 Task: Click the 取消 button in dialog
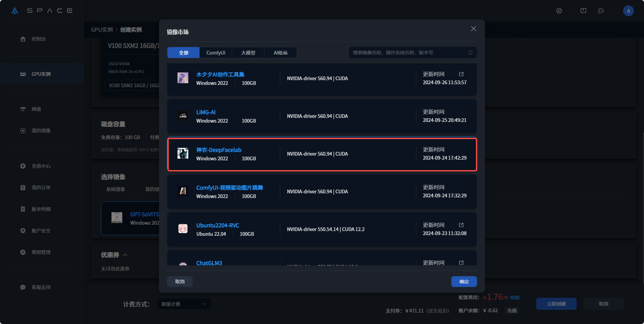(180, 282)
